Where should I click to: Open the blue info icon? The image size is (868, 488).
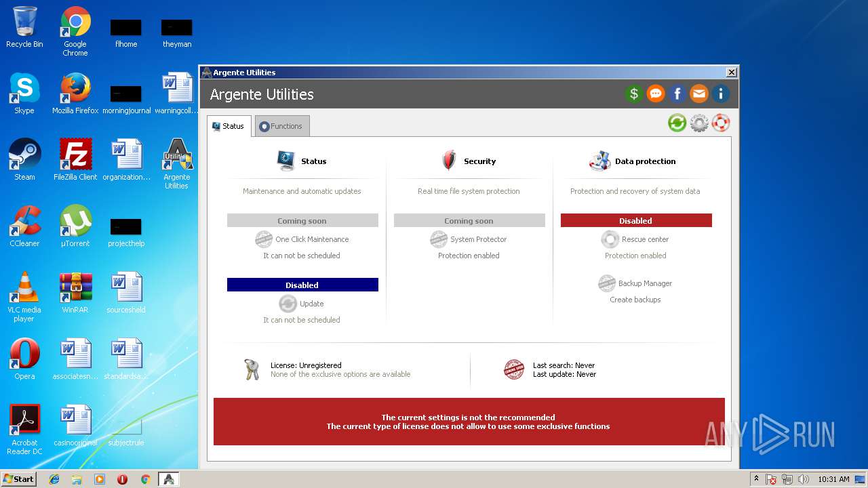(721, 94)
